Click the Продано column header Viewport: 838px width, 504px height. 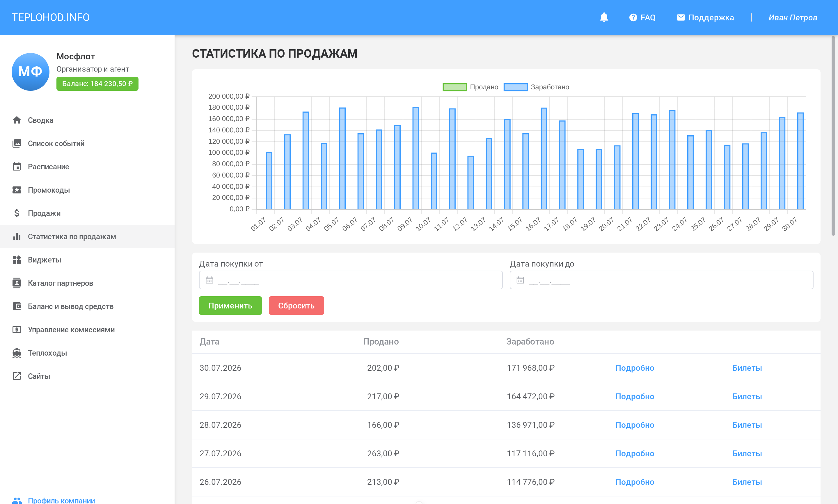coord(381,341)
